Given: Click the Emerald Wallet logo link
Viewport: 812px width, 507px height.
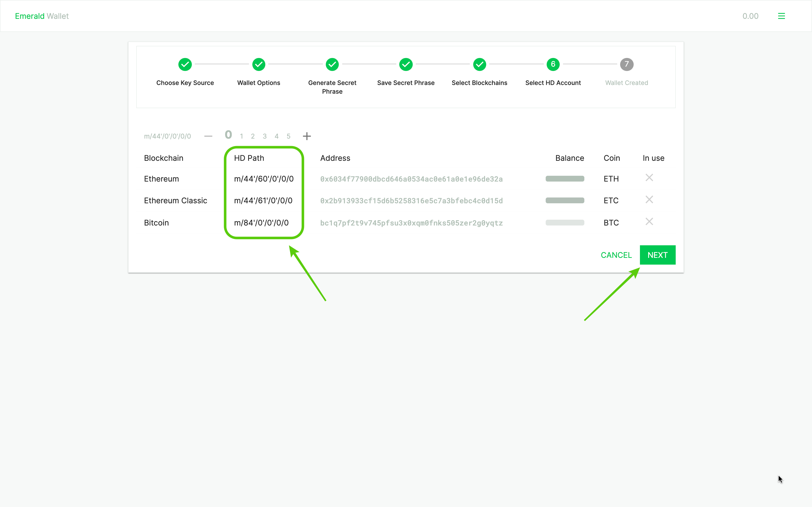Looking at the screenshot, I should (42, 16).
